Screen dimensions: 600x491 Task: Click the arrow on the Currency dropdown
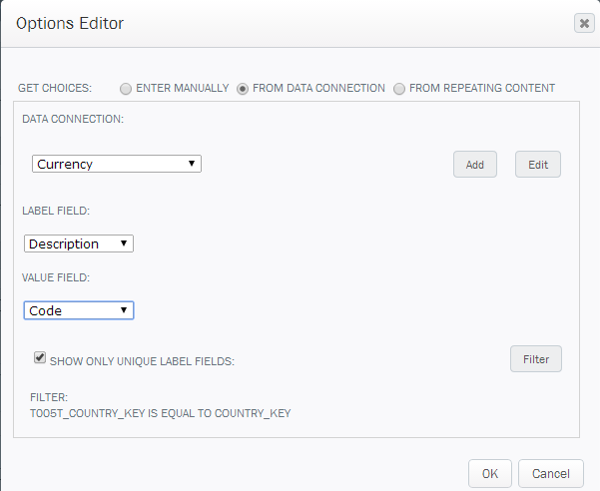(192, 163)
